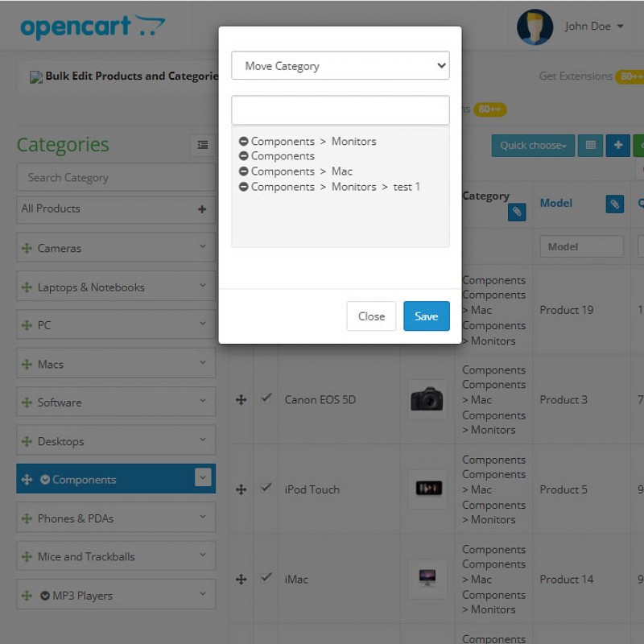Click the plus icon beside All Products
The image size is (644, 644).
202,209
